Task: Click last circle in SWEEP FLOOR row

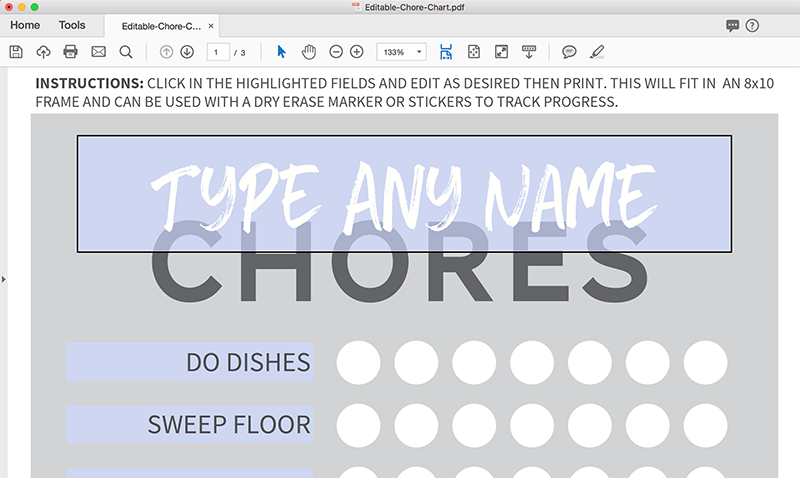Action: [706, 425]
